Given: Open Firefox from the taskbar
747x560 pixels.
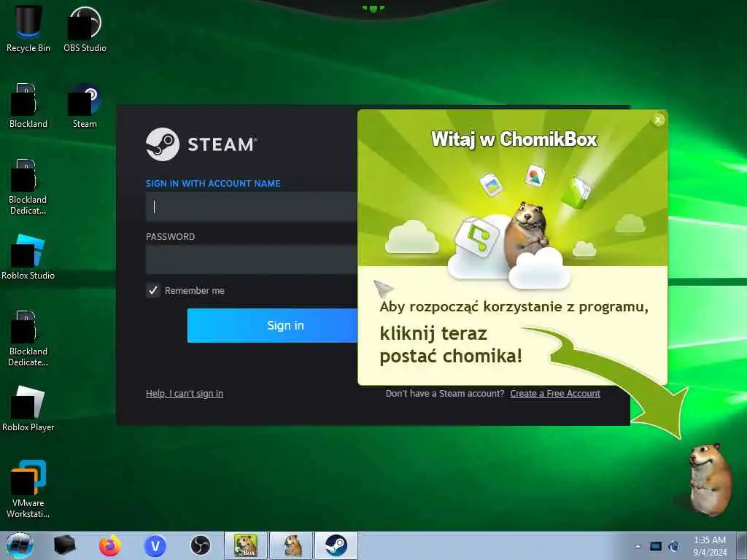Looking at the screenshot, I should (109, 545).
